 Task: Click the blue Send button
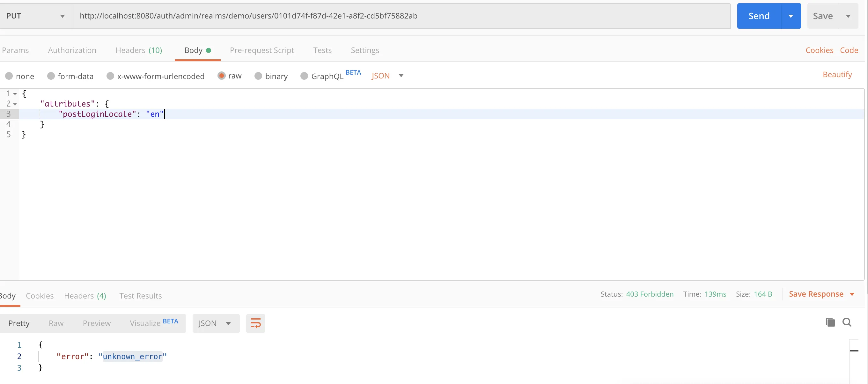(x=759, y=16)
